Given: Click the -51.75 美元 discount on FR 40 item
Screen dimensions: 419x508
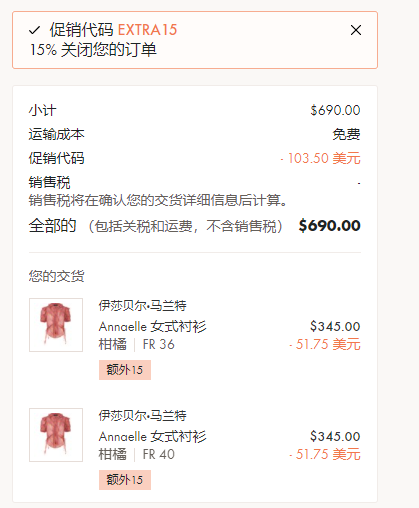Looking at the screenshot, I should point(325,454).
